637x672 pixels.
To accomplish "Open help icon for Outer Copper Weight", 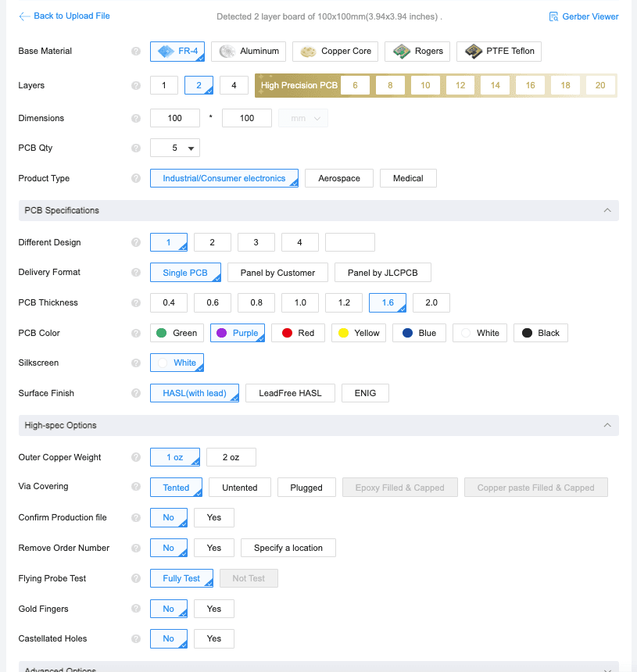I will 136,457.
